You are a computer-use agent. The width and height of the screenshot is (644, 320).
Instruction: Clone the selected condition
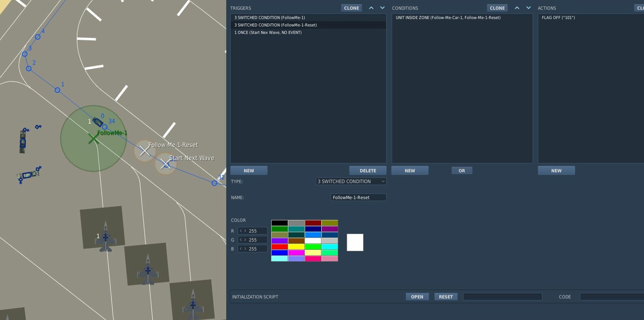click(x=497, y=8)
